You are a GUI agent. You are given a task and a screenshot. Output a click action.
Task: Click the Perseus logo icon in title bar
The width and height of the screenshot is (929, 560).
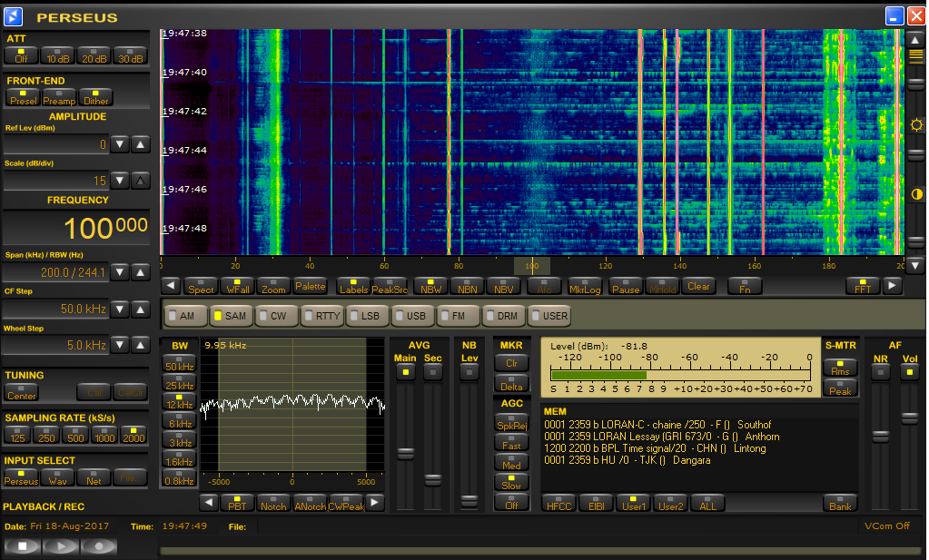click(14, 16)
